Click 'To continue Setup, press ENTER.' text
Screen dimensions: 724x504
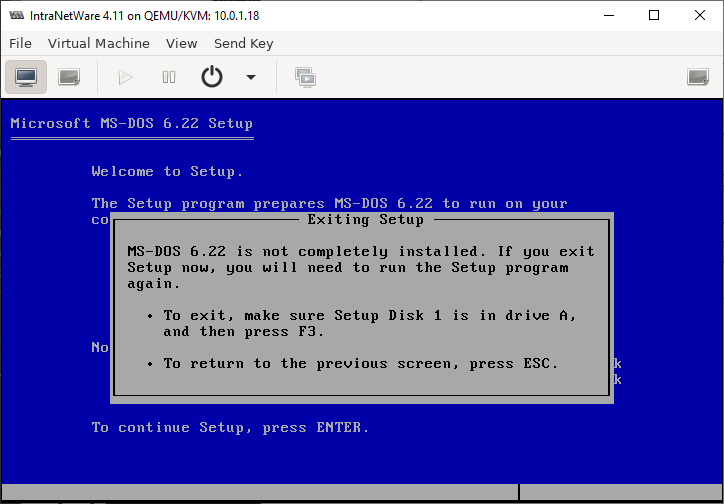(230, 427)
